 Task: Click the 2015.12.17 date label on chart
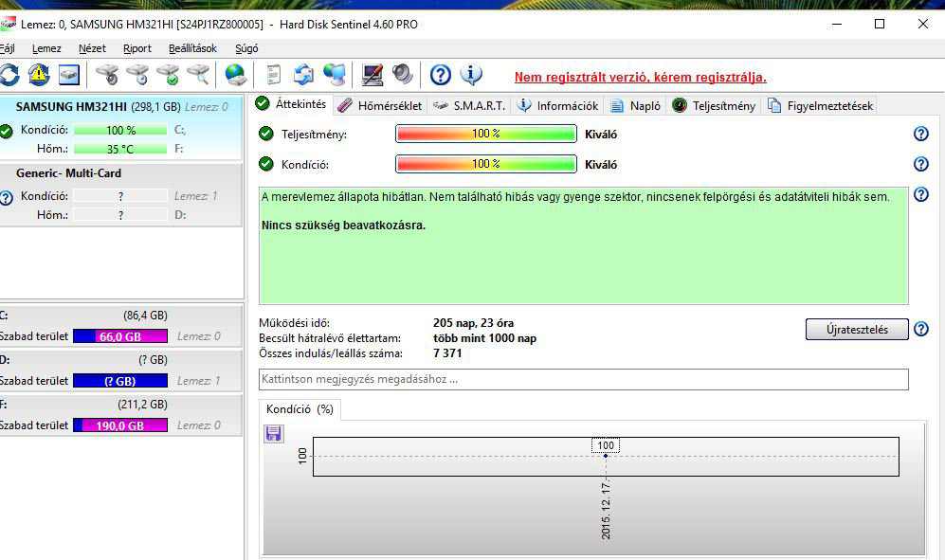(606, 510)
